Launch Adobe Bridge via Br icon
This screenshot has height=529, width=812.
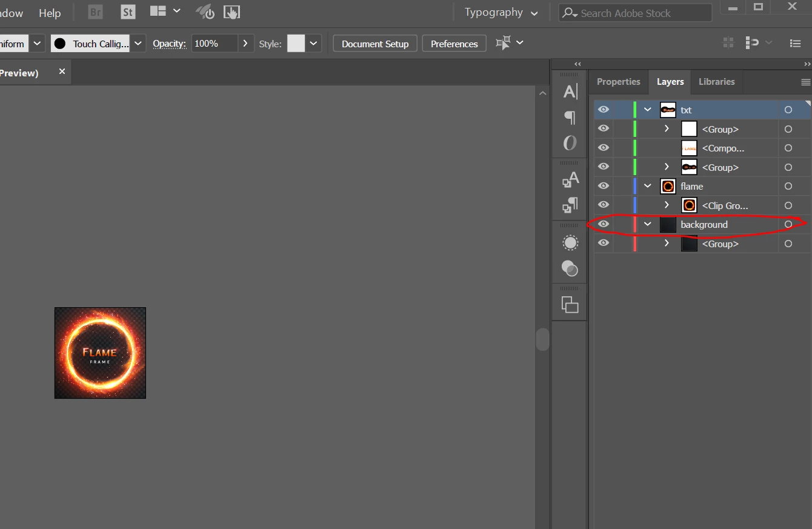95,12
